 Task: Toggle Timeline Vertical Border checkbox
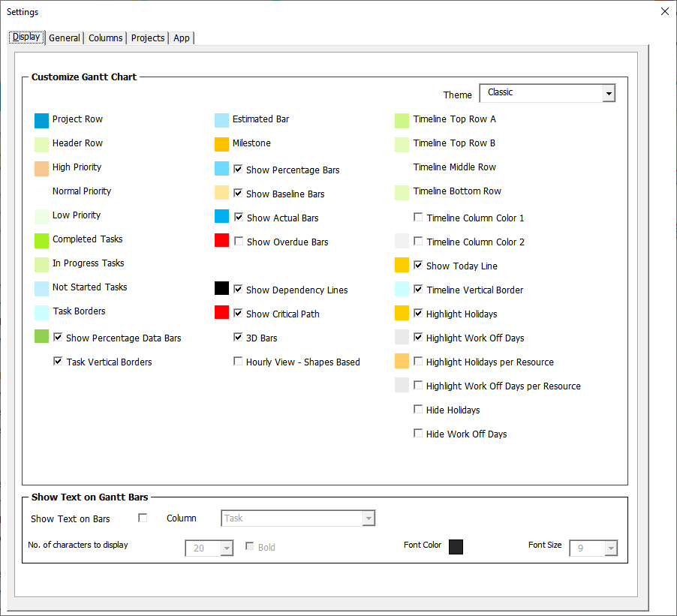pyautogui.click(x=418, y=289)
